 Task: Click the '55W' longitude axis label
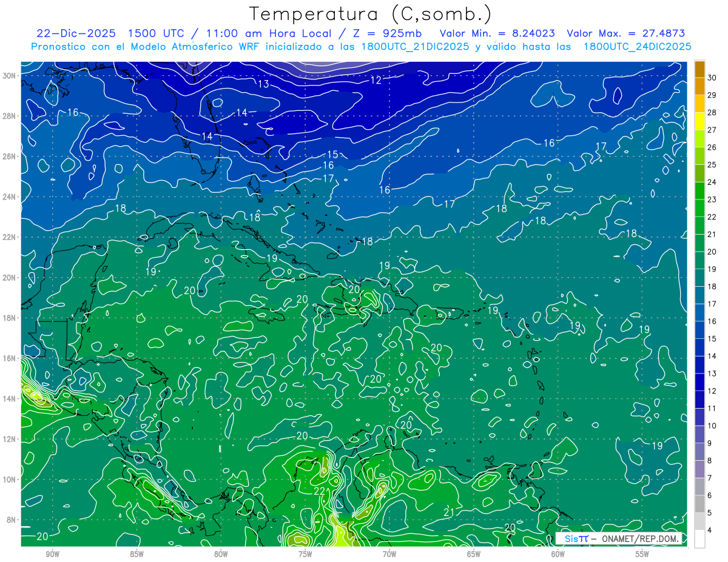(x=642, y=554)
